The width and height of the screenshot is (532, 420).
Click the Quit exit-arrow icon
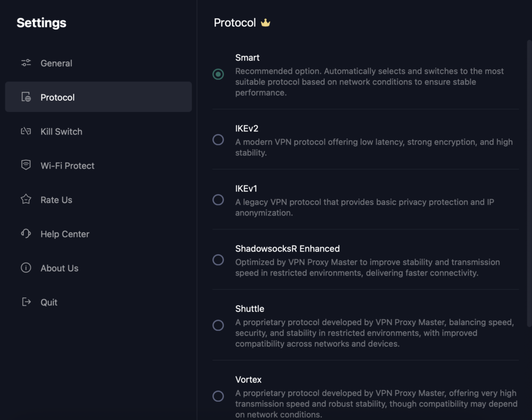(x=26, y=302)
